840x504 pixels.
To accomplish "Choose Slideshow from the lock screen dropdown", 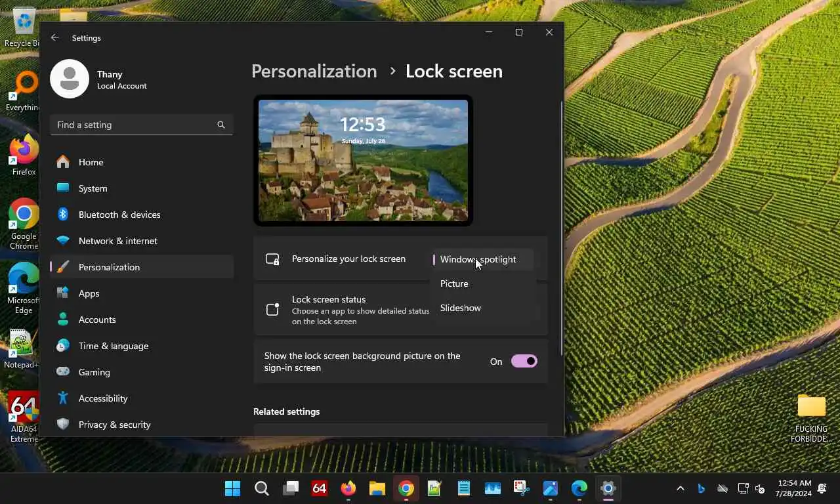I will (483, 308).
